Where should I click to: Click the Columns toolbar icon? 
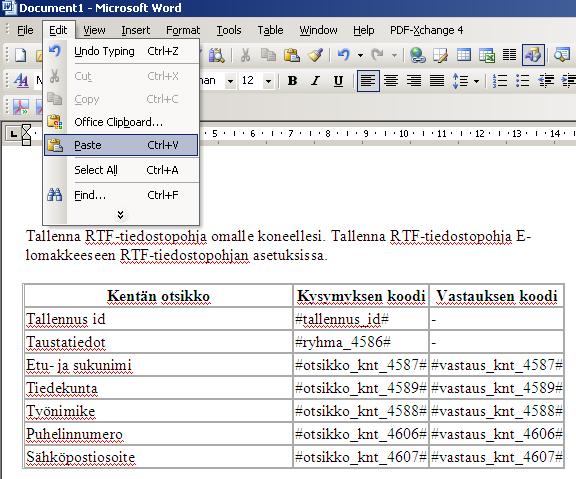coord(510,55)
